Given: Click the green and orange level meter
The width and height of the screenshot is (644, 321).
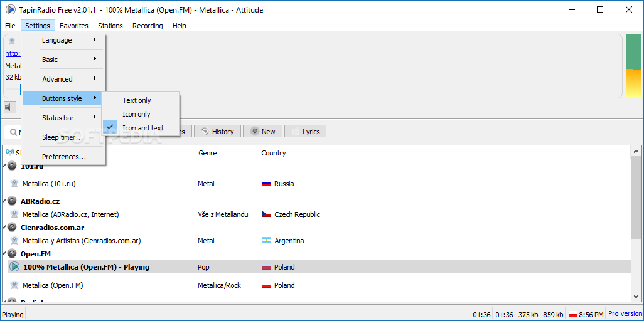Looking at the screenshot, I should 633,66.
